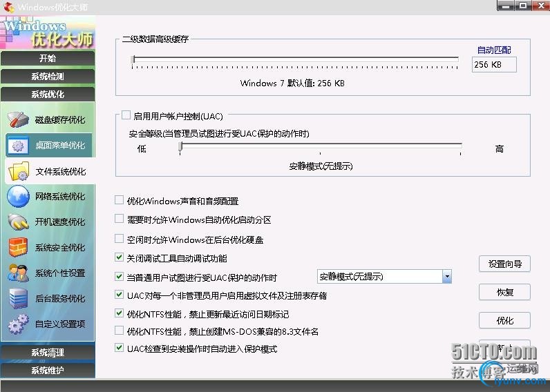
Task: Enable the 启用用户帐户控制(UAC) checkbox
Action: pos(126,115)
